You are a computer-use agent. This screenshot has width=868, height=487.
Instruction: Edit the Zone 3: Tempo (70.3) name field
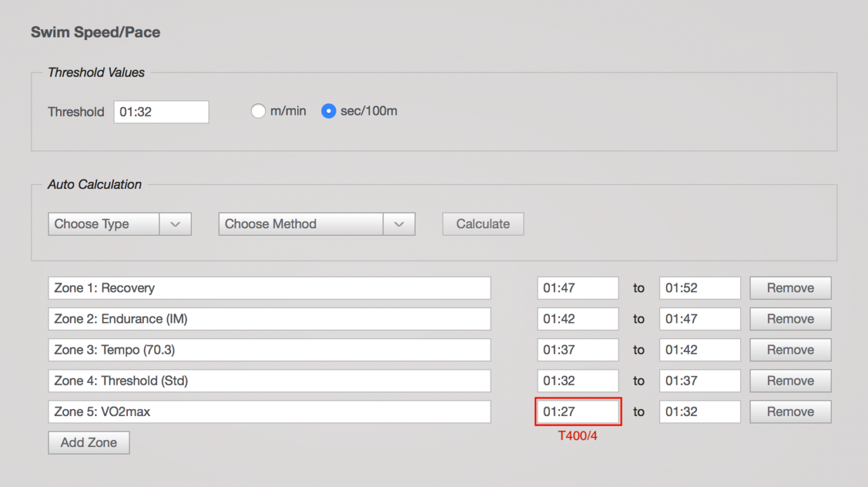tap(269, 350)
